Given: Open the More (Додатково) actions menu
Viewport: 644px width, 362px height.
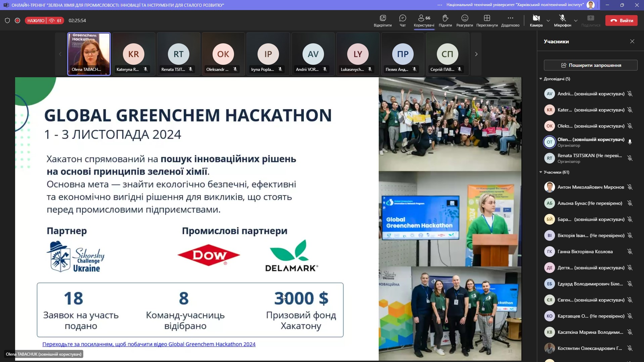Looking at the screenshot, I should click(510, 20).
